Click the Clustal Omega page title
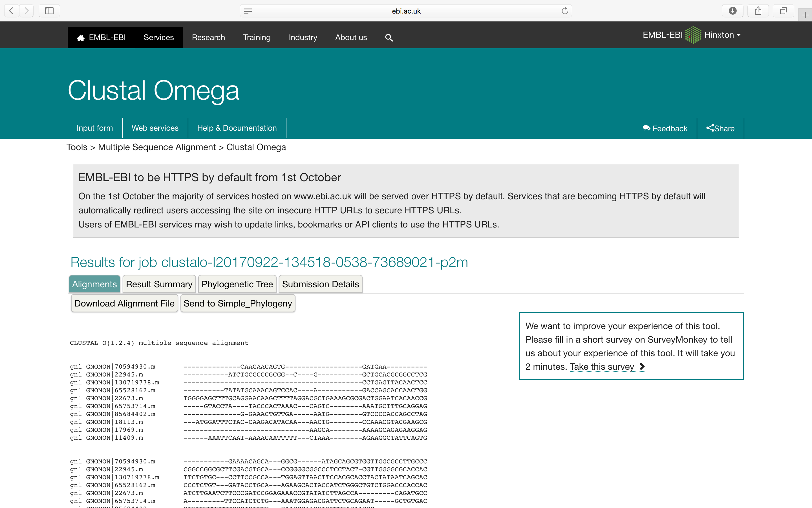This screenshot has height=508, width=812. (x=153, y=90)
